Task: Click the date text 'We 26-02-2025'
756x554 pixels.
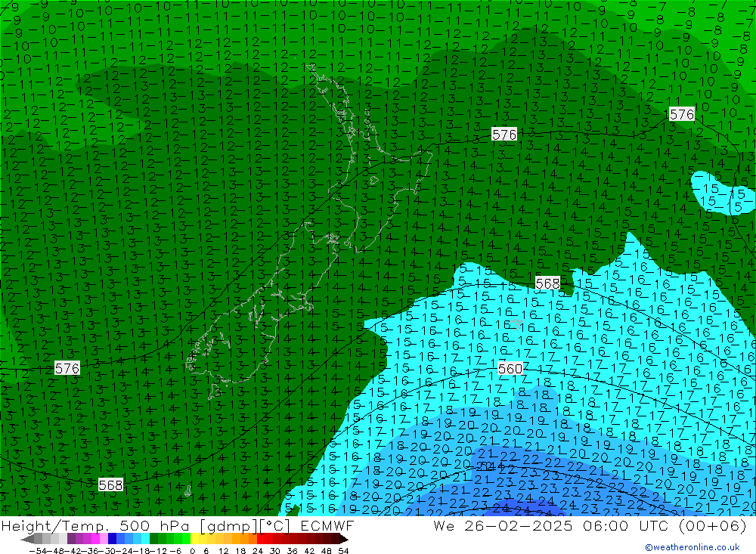Action: pos(503,525)
